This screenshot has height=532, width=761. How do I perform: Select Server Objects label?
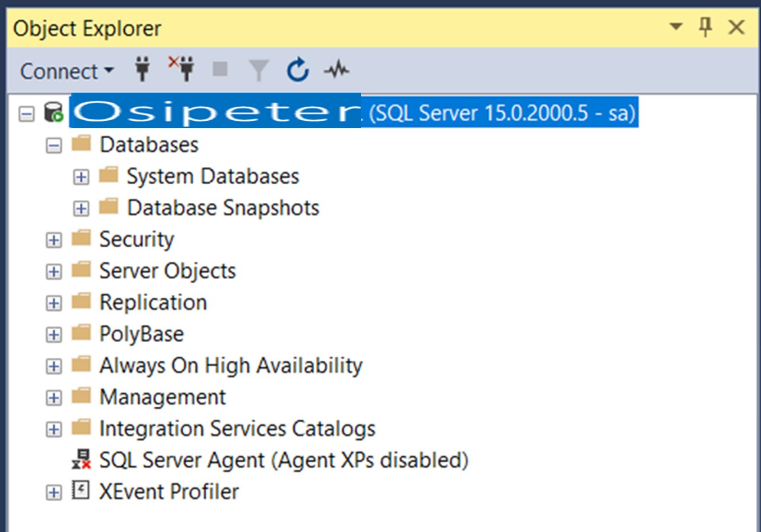[x=168, y=271]
